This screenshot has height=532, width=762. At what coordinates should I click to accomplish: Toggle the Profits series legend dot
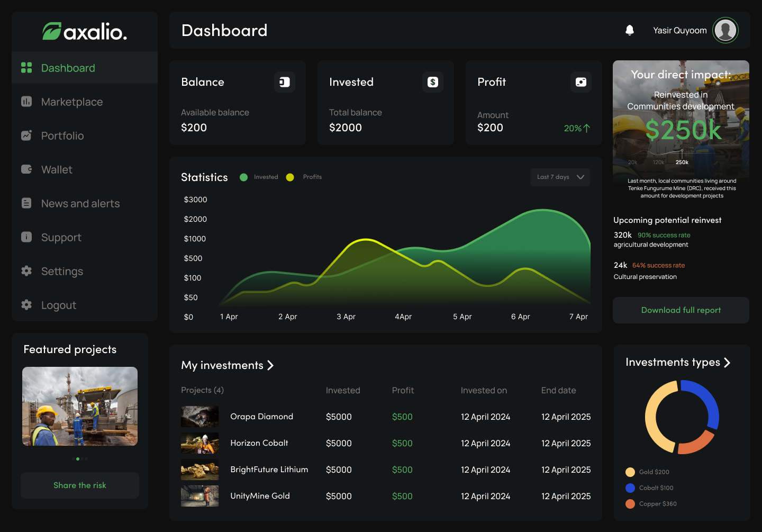tap(290, 177)
